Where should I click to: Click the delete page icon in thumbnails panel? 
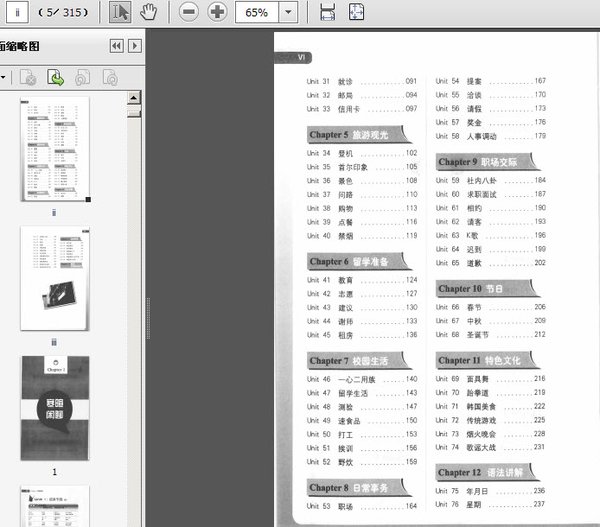[x=29, y=77]
